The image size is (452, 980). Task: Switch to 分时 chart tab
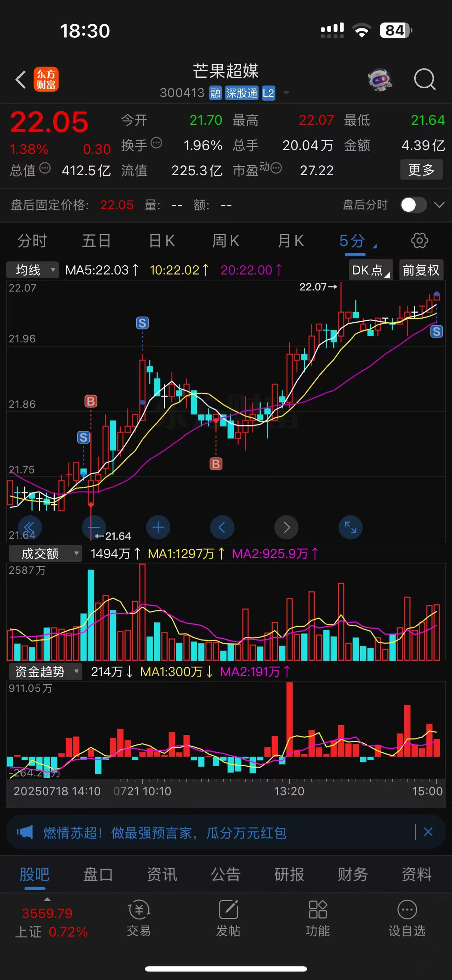(x=32, y=241)
